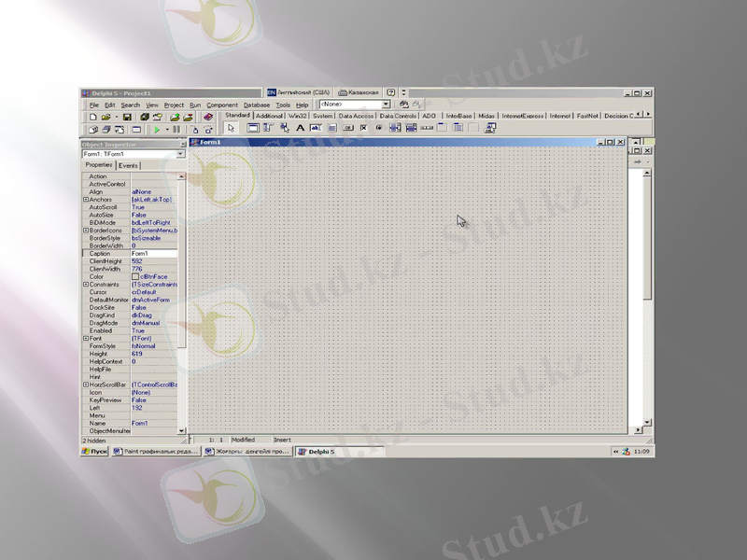Click the green Run program arrow
747x560 pixels.
point(156,129)
